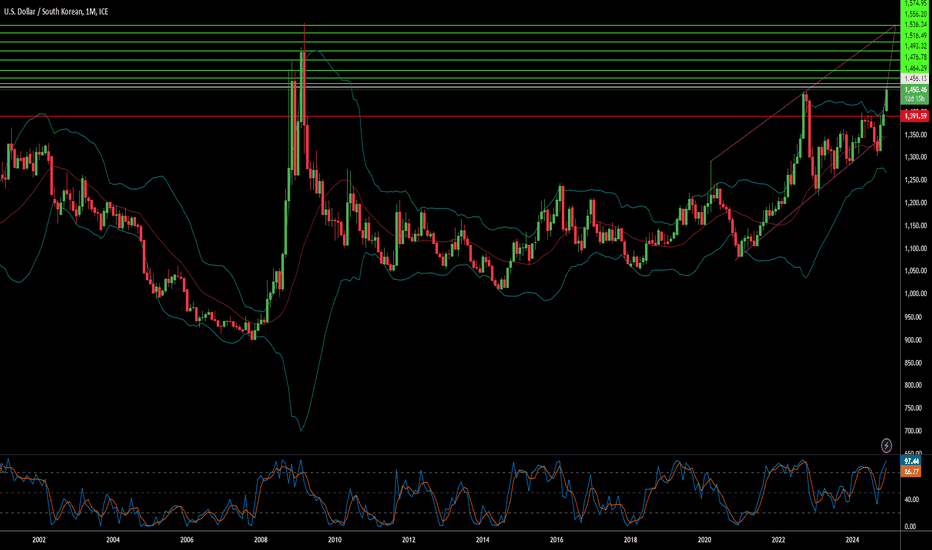The height and width of the screenshot is (550, 932).
Task: Click the U.S. Dollar / South Korean chart title
Action: point(56,11)
